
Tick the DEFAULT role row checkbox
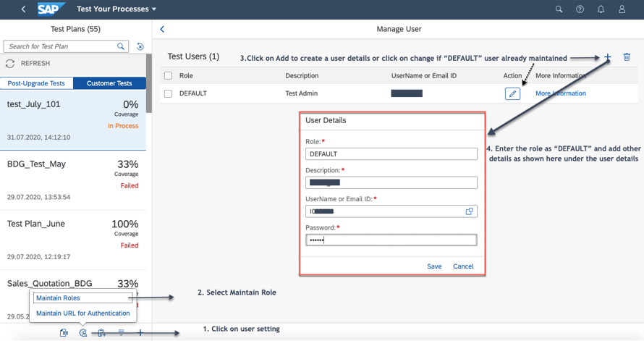[x=168, y=93]
